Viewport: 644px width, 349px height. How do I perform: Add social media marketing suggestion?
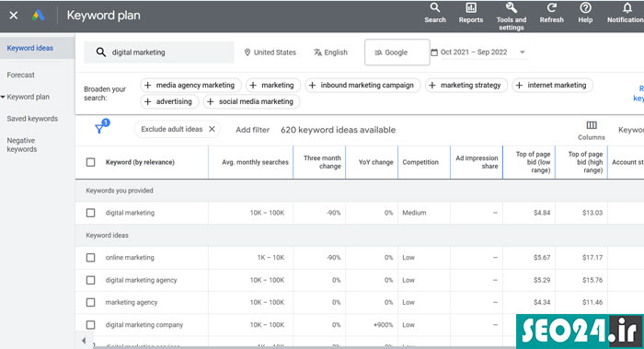[x=251, y=101]
